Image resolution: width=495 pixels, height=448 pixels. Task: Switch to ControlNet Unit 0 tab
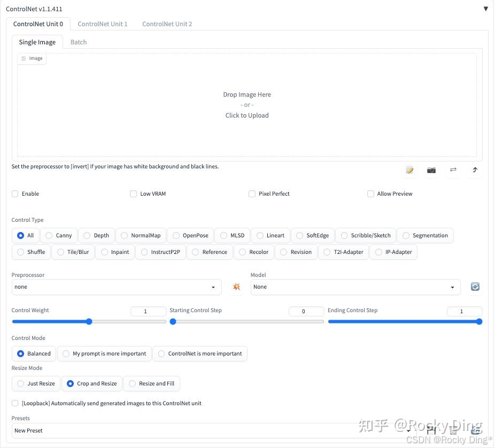[38, 24]
